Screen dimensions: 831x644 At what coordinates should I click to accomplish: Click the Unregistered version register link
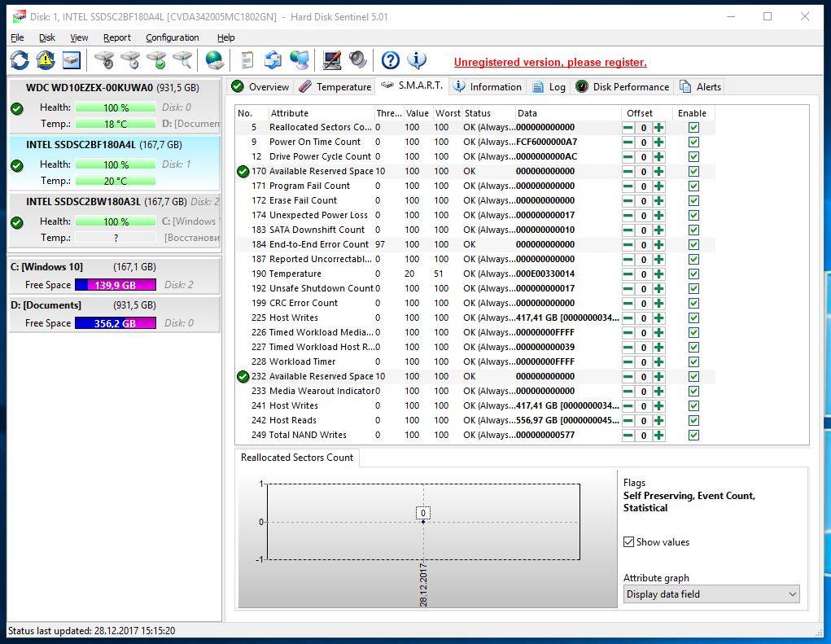tap(550, 62)
